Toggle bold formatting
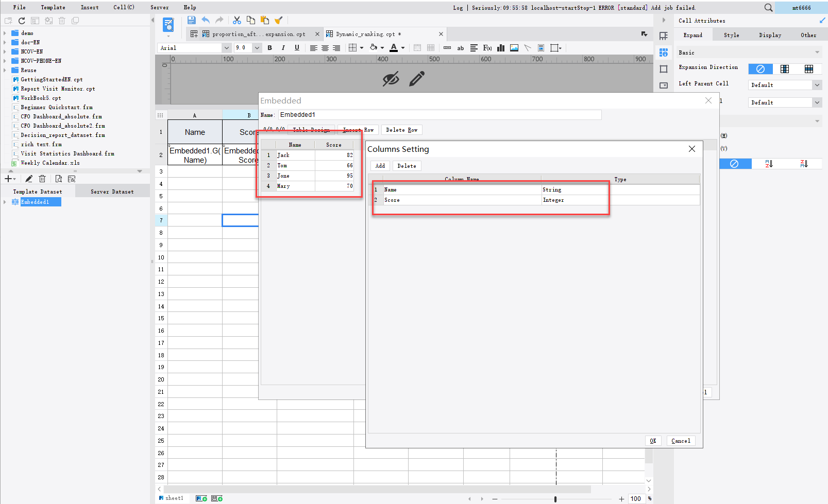The width and height of the screenshot is (828, 504). [x=269, y=48]
